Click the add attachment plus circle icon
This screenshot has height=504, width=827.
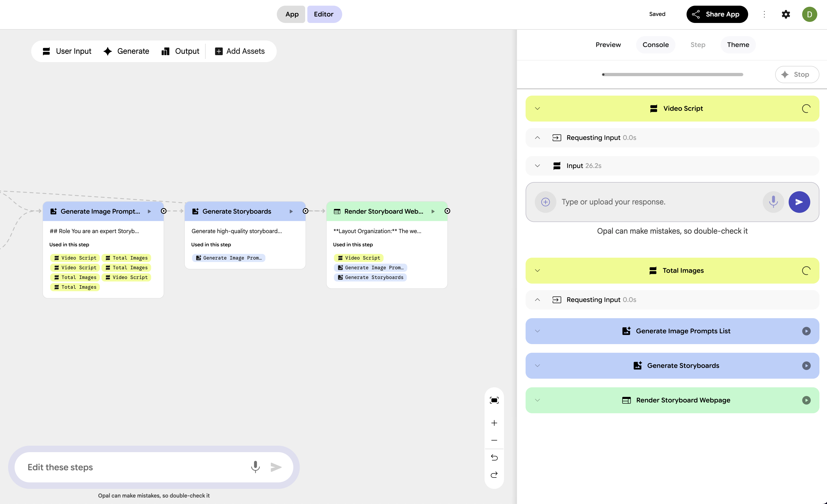click(545, 202)
